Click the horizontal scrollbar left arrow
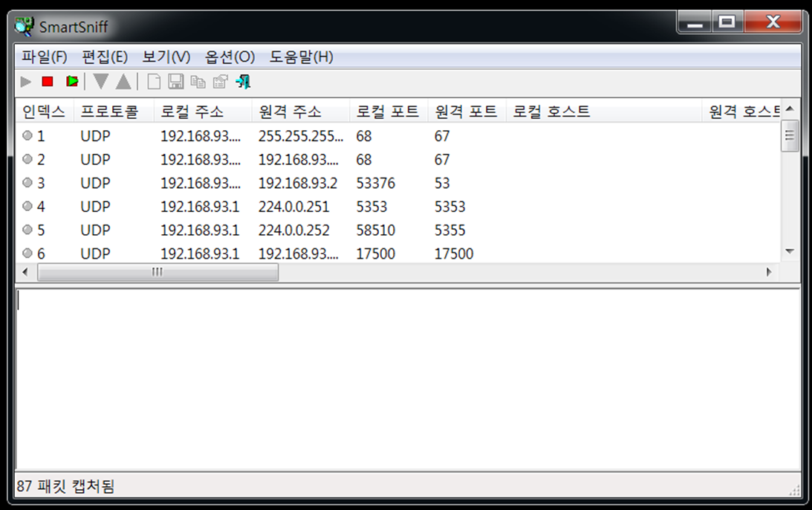 click(x=25, y=272)
